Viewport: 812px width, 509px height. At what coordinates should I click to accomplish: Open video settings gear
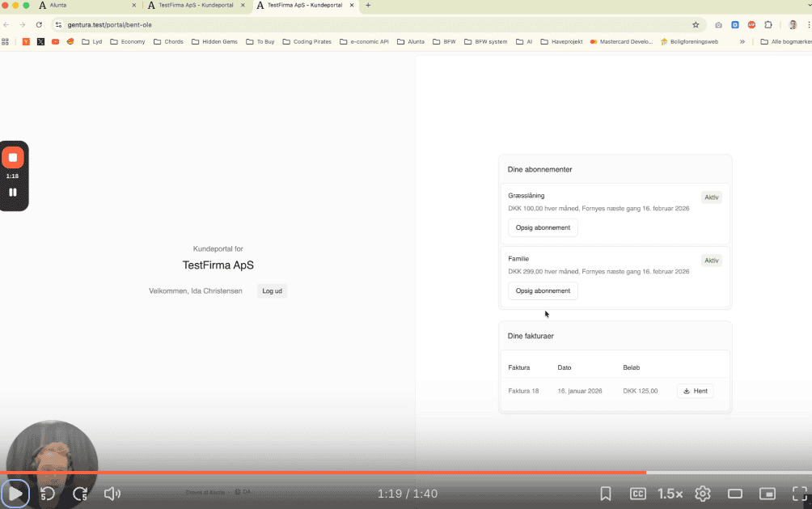703,494
